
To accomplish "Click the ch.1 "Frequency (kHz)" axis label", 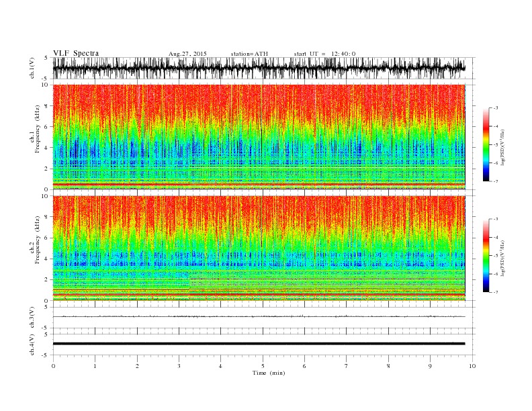I will coord(37,129).
